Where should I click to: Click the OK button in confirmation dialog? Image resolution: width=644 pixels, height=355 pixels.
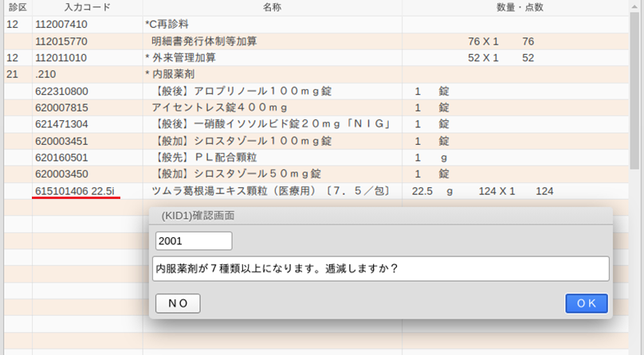[587, 303]
